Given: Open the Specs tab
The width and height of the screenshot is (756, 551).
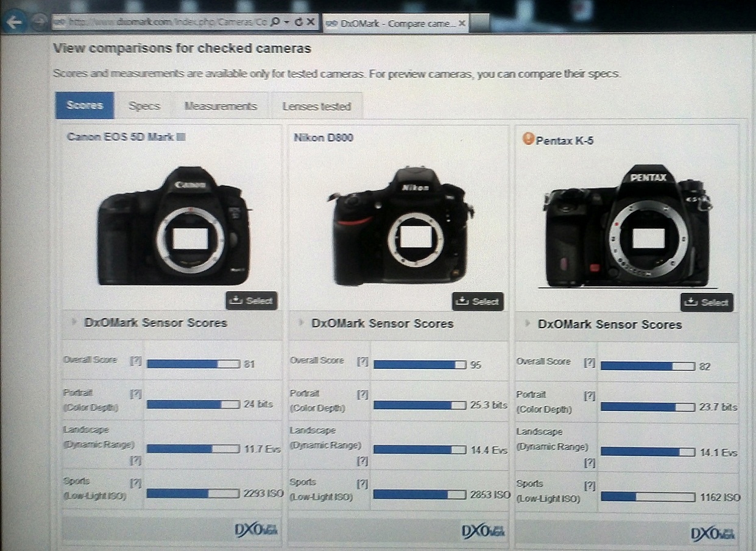Looking at the screenshot, I should tap(144, 106).
